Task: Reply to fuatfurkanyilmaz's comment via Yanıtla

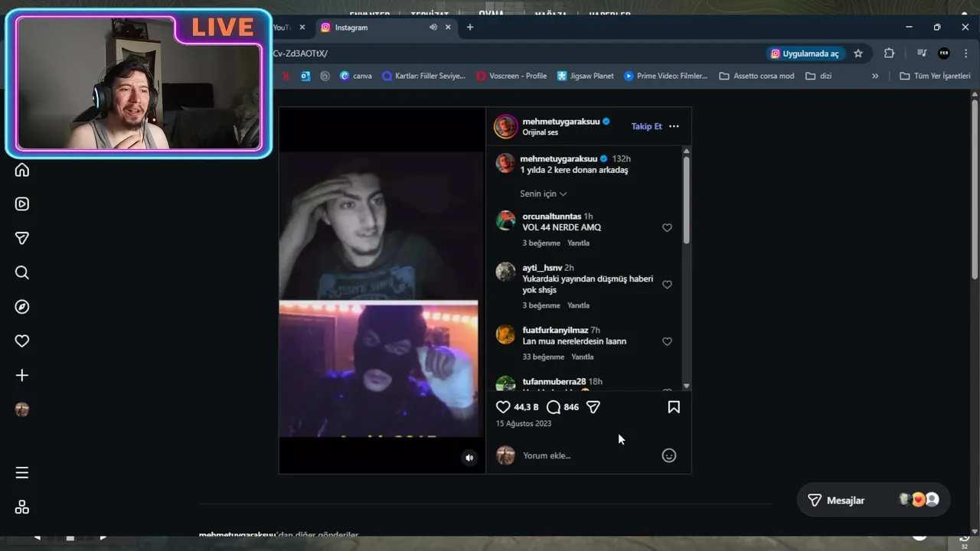Action: (x=583, y=357)
